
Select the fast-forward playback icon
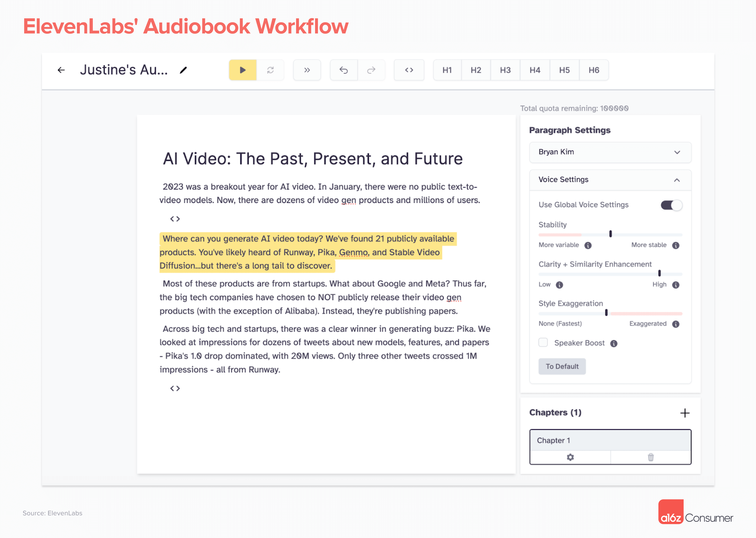pos(307,70)
